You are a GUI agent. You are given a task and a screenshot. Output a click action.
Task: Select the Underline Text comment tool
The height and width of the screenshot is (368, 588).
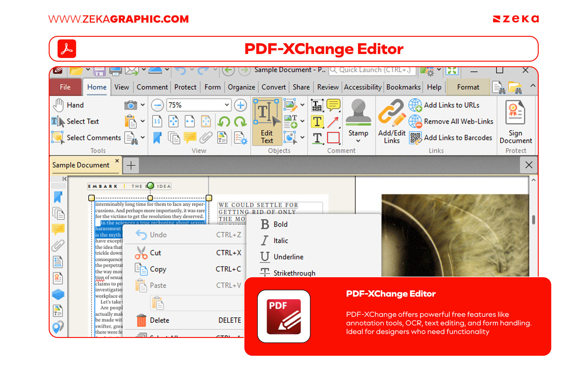[317, 138]
